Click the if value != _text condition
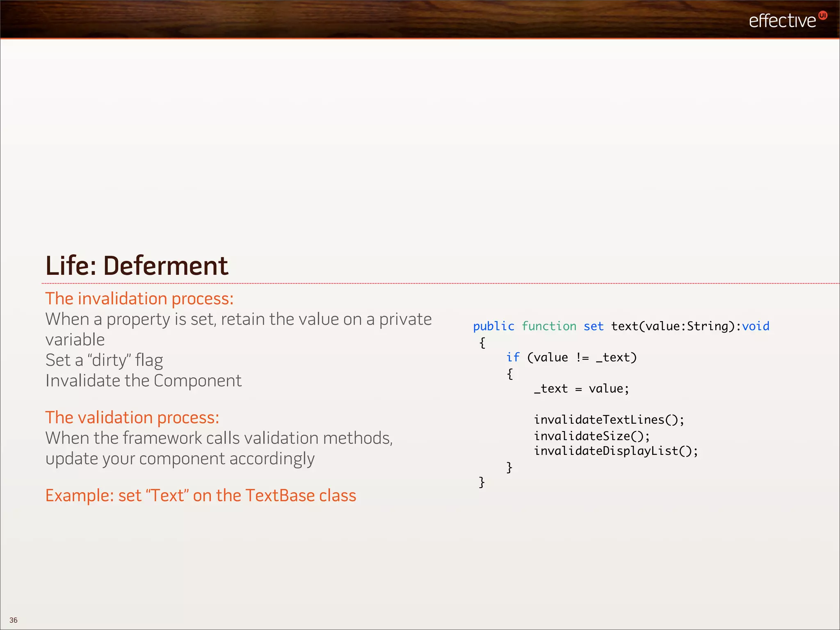Viewport: 840px width, 630px height. point(571,358)
